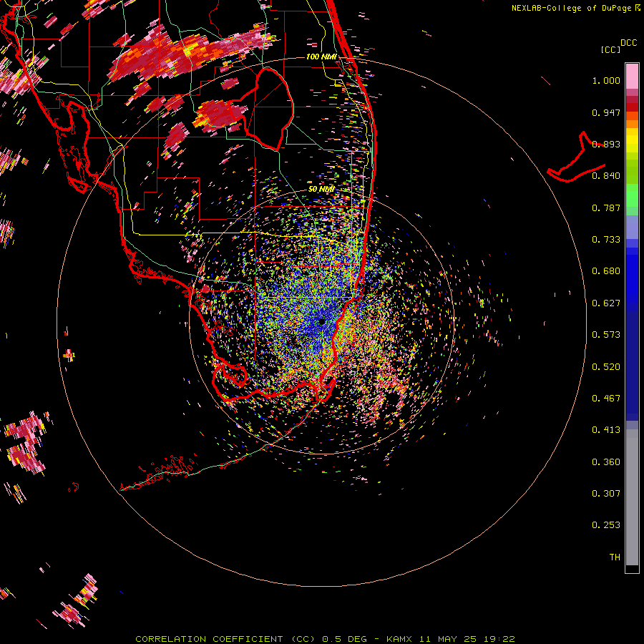Pick the light pink swatch at color bar top
Screen dimensions: 644x644
[x=632, y=77]
